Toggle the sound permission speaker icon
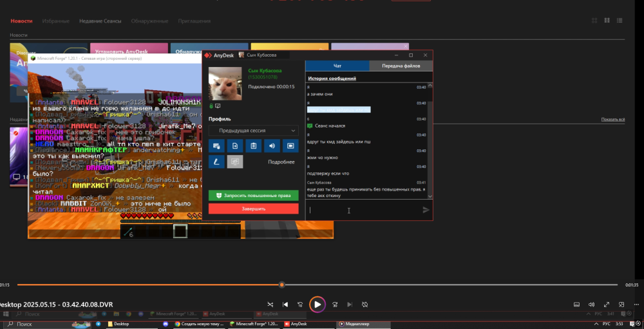Screen dimensions: 644x329 [272, 146]
